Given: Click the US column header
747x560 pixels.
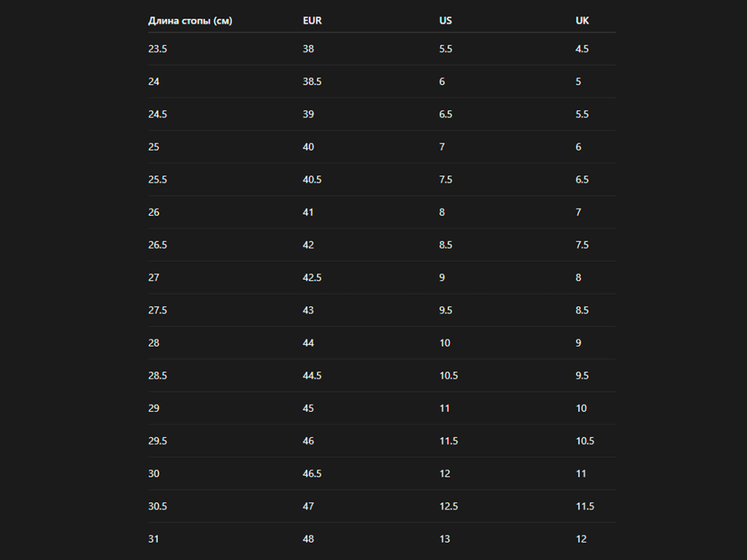Looking at the screenshot, I should click(445, 21).
